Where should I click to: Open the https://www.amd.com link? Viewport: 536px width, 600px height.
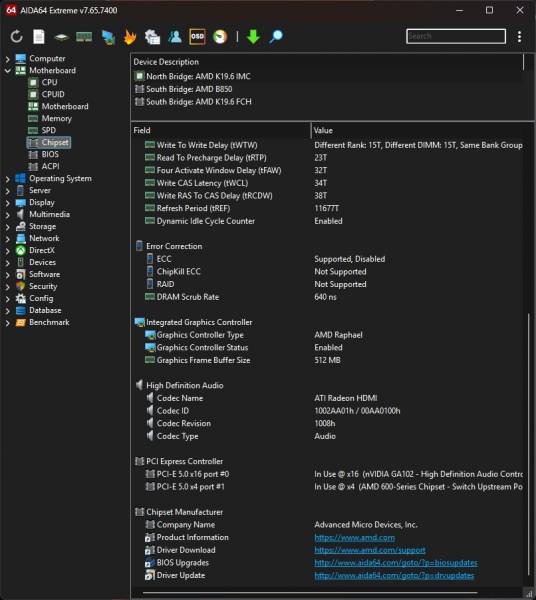(354, 538)
